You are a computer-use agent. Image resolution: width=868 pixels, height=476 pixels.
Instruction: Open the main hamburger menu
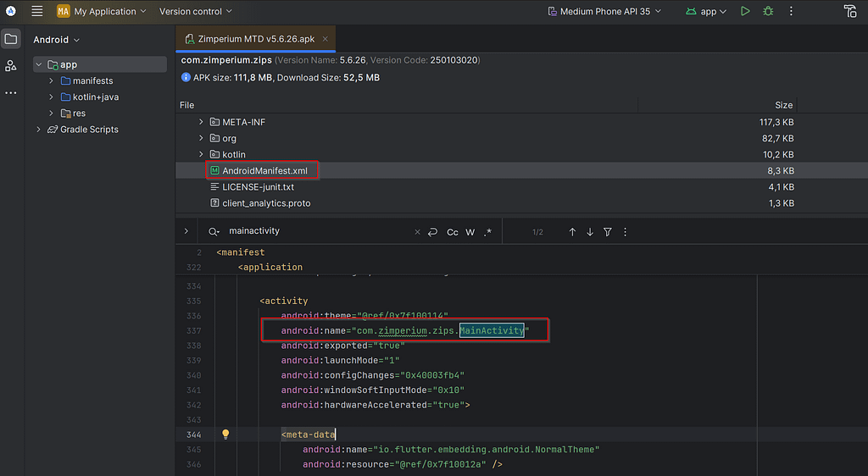[37, 11]
